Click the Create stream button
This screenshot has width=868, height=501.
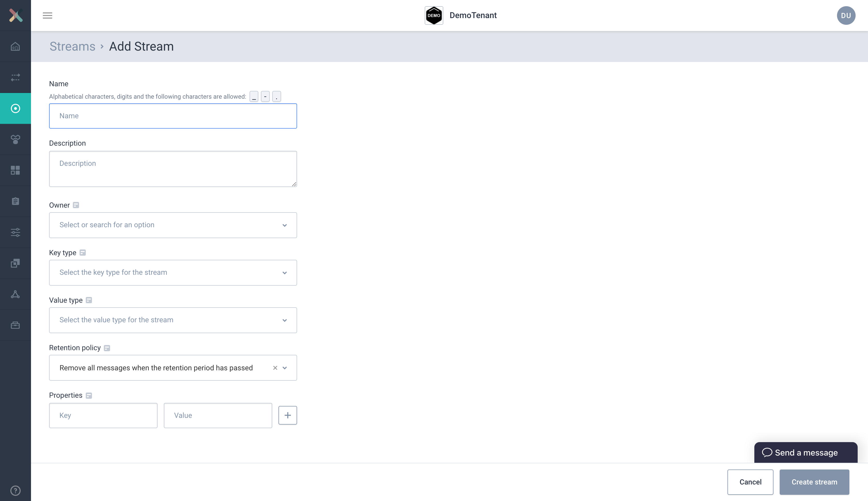point(814,482)
